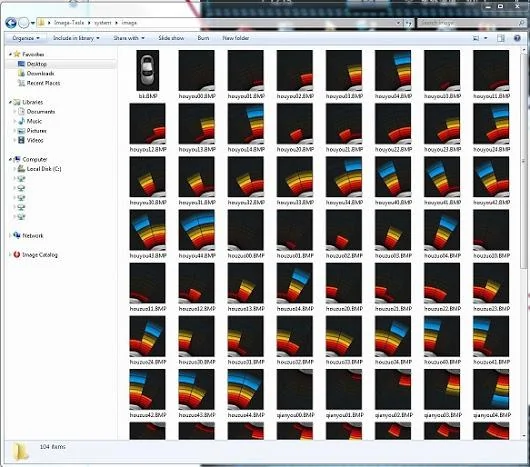This screenshot has height=467, width=530.
Task: Select the houyou11.BMP thumbnail
Action: 491,71
